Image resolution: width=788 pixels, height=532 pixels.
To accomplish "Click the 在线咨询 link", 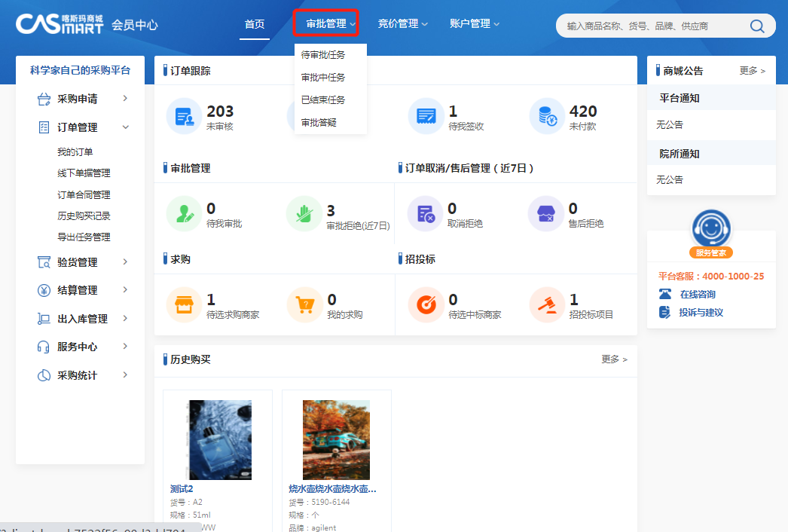I will click(x=698, y=295).
